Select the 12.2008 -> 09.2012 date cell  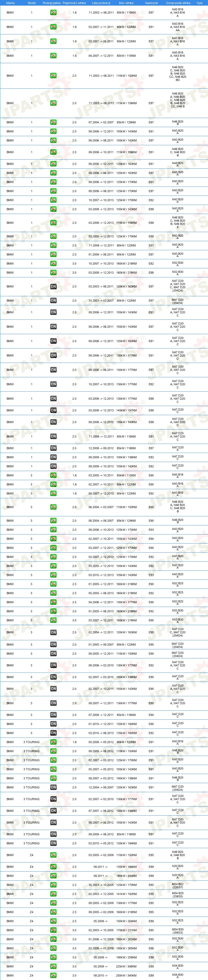[101, 448]
